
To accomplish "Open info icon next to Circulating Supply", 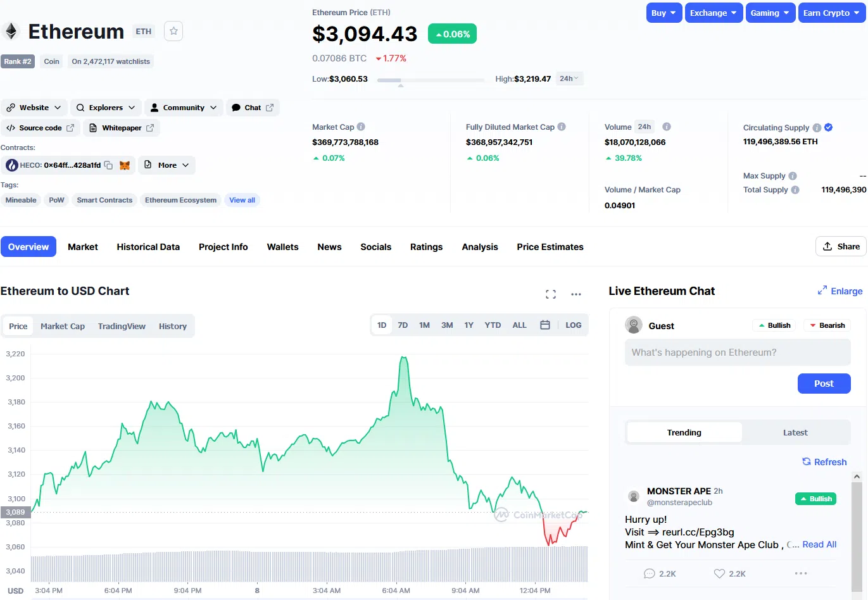I will point(817,127).
